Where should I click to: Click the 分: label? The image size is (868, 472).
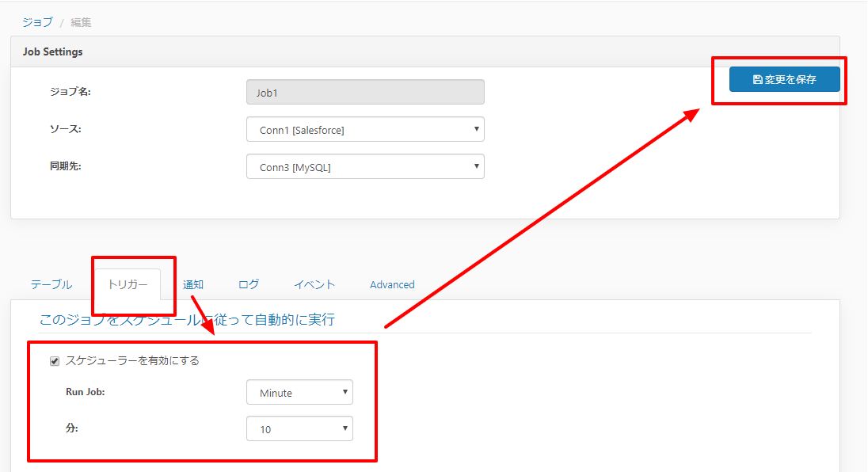72,428
